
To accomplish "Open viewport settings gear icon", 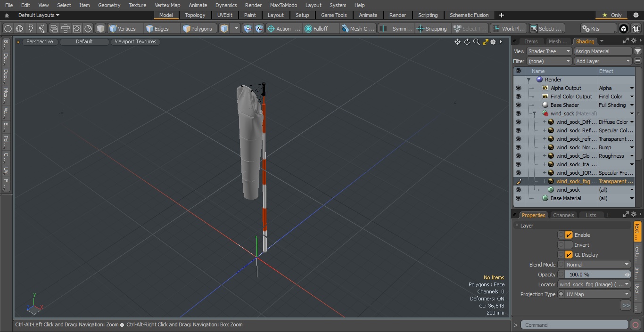I will (493, 42).
